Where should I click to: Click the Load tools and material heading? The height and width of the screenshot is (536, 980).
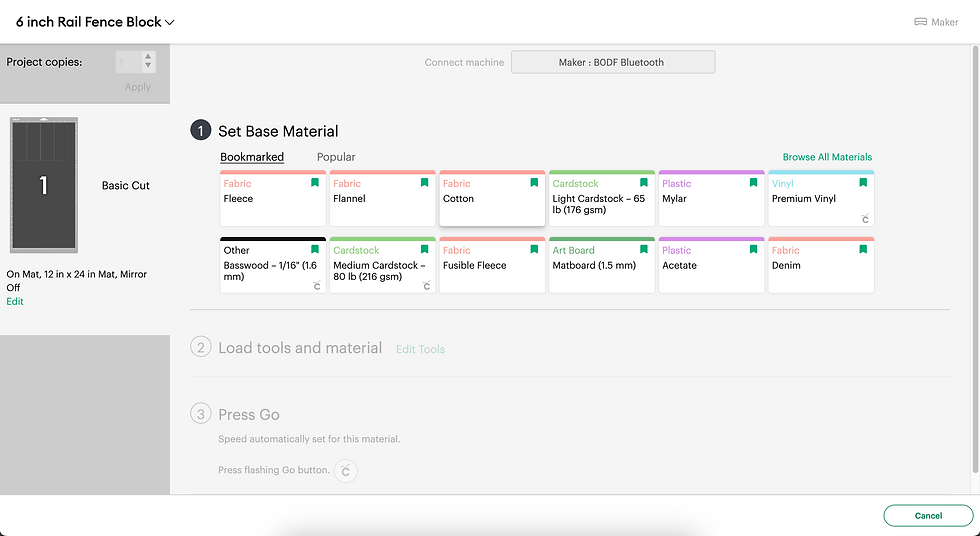click(x=300, y=348)
